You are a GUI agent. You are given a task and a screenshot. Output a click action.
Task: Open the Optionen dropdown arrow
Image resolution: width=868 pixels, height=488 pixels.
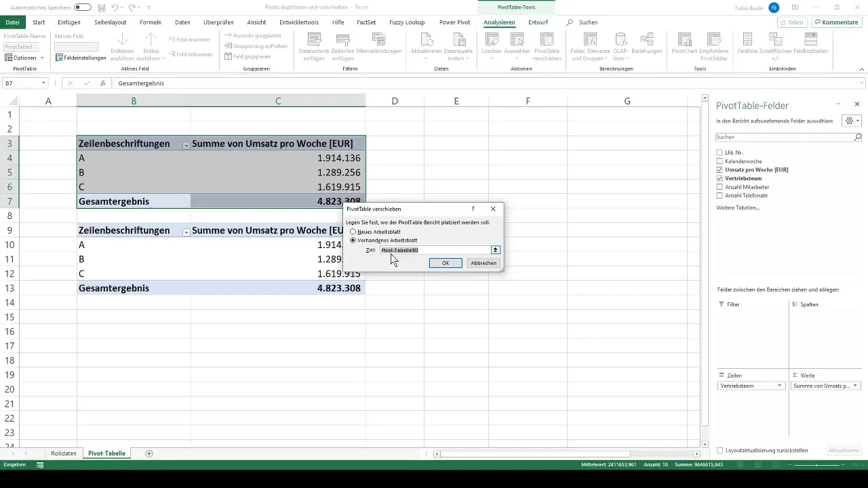[41, 58]
